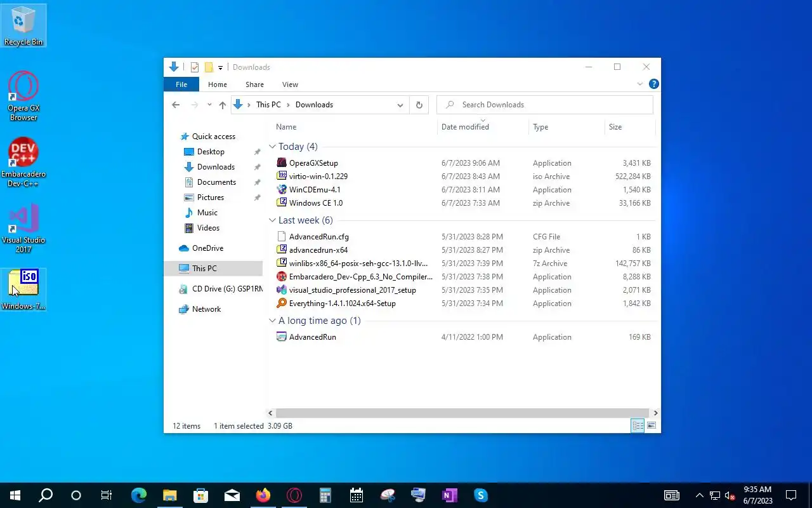Viewport: 812px width, 508px height.
Task: Select the Windows-7 iso file on desktop
Action: pos(23,290)
